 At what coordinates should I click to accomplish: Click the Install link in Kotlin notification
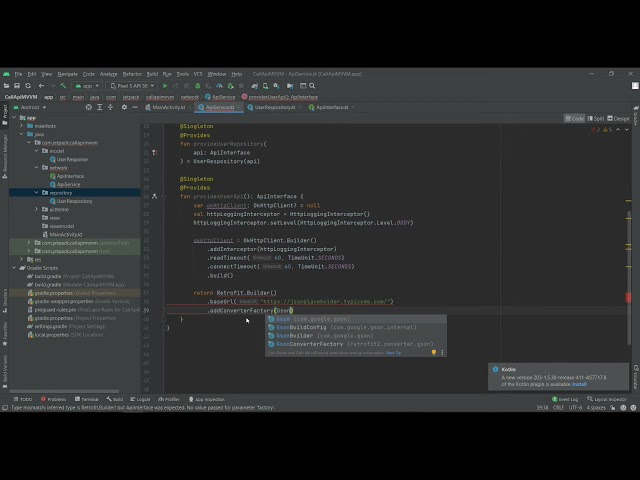(579, 384)
